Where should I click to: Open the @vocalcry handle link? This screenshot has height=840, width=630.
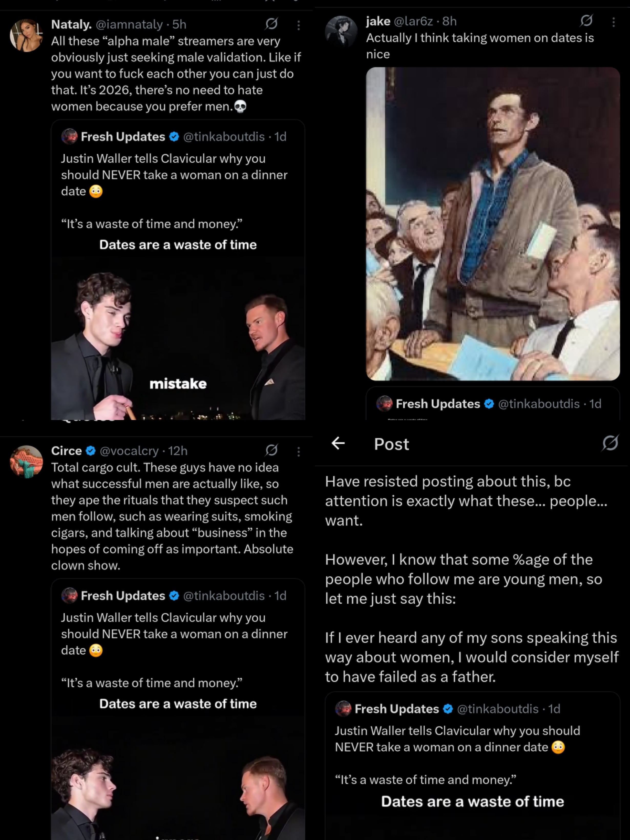(129, 451)
